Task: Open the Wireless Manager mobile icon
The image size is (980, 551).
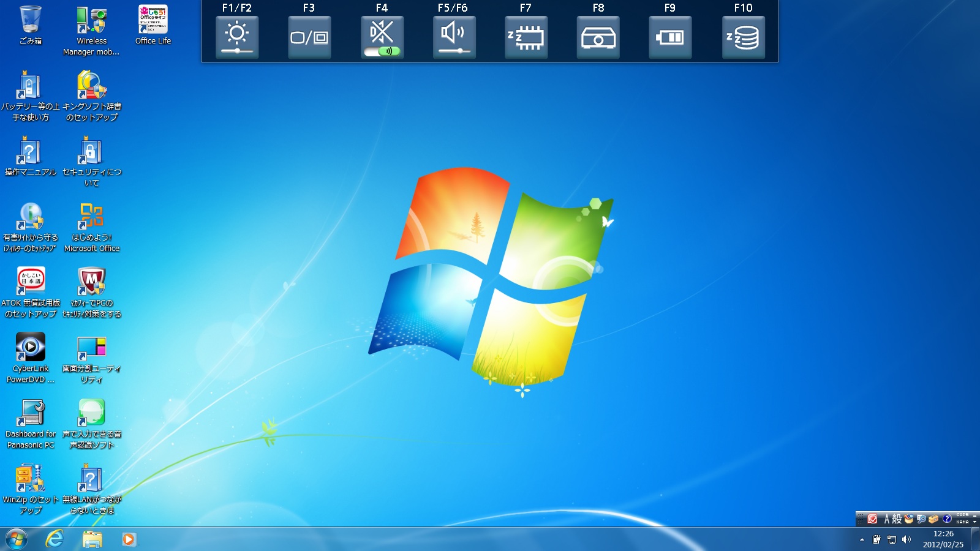Action: 91,31
